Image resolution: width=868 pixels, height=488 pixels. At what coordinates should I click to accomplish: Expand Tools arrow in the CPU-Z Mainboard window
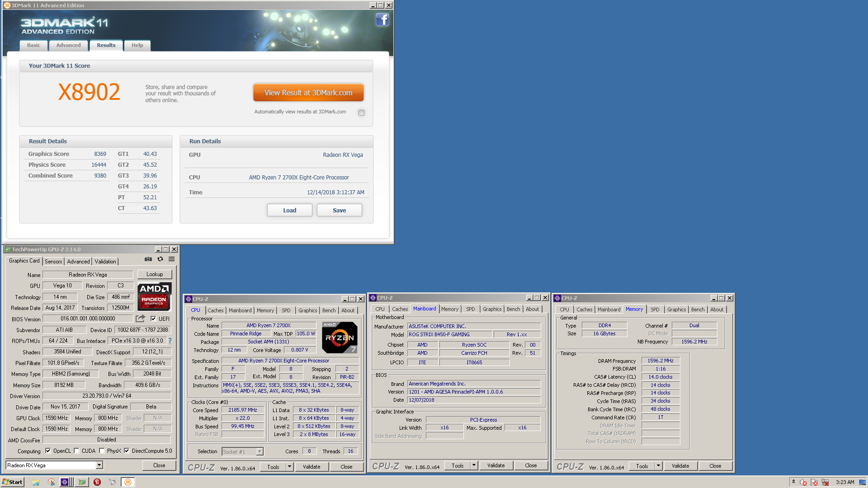click(x=474, y=465)
